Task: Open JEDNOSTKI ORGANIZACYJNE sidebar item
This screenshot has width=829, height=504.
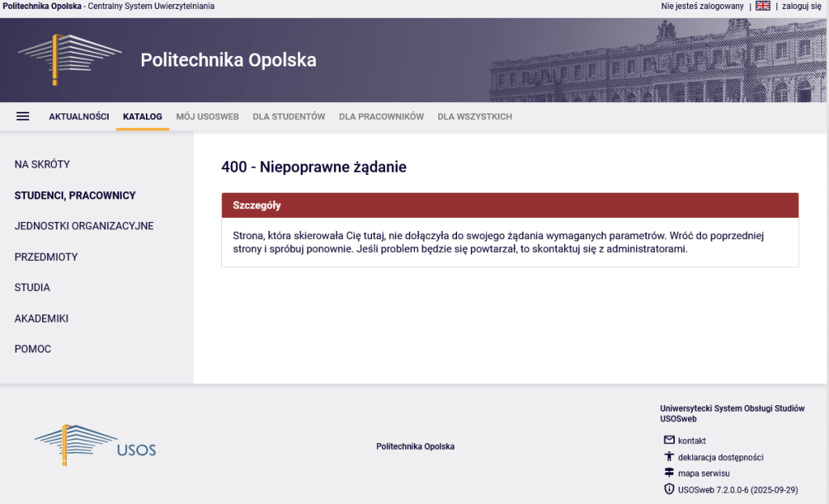Action: tap(83, 226)
